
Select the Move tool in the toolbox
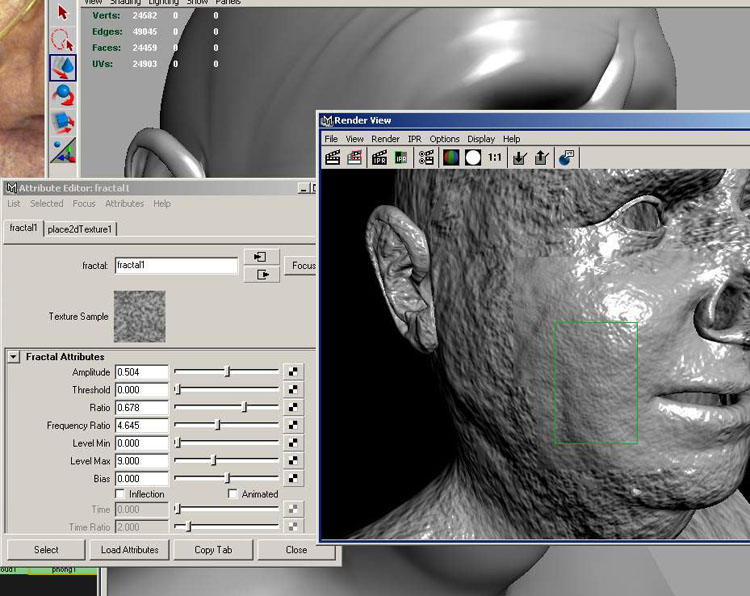pos(63,68)
